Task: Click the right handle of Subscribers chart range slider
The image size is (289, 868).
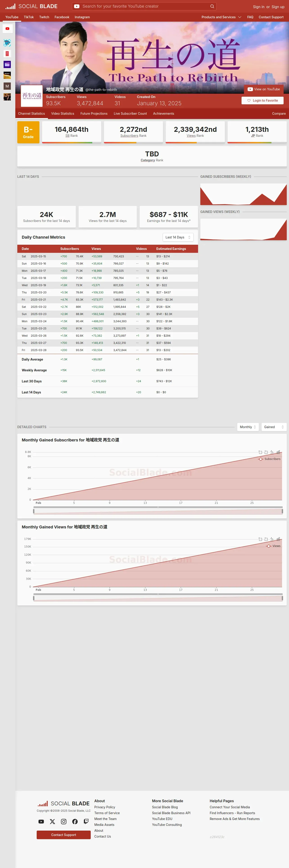Action: (x=282, y=511)
